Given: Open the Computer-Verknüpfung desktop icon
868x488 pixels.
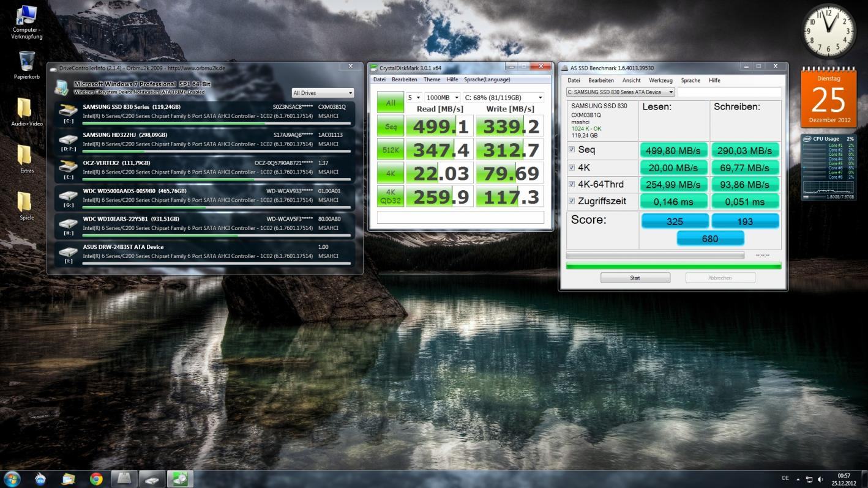Looking at the screenshot, I should tap(26, 21).
